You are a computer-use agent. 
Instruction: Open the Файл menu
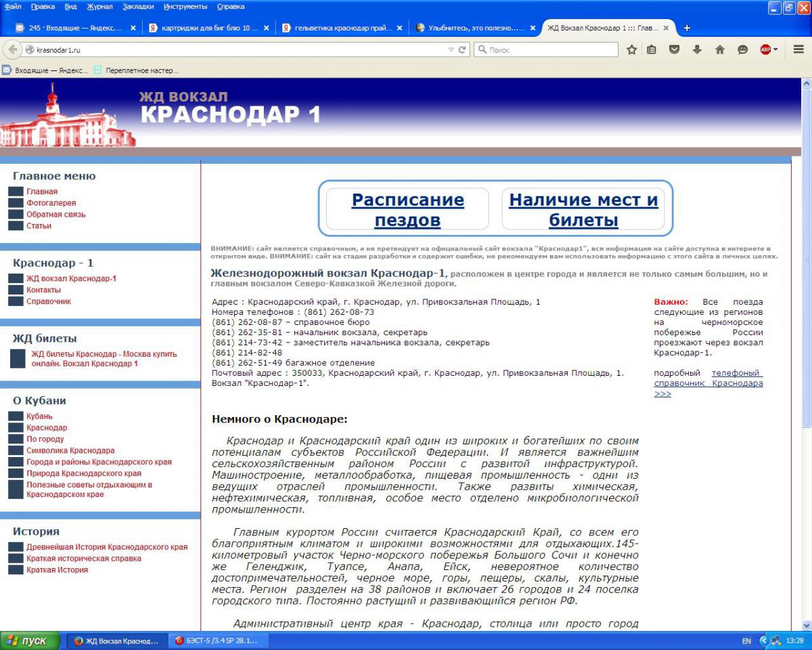pos(13,6)
